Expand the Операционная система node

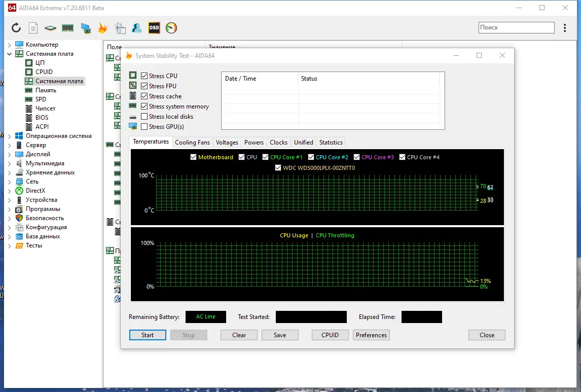[9, 136]
